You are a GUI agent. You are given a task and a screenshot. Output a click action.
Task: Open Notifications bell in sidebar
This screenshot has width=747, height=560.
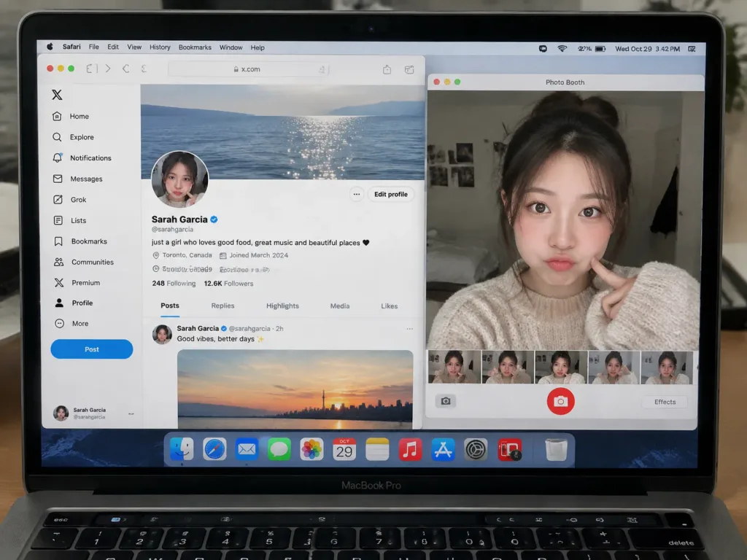tap(82, 157)
